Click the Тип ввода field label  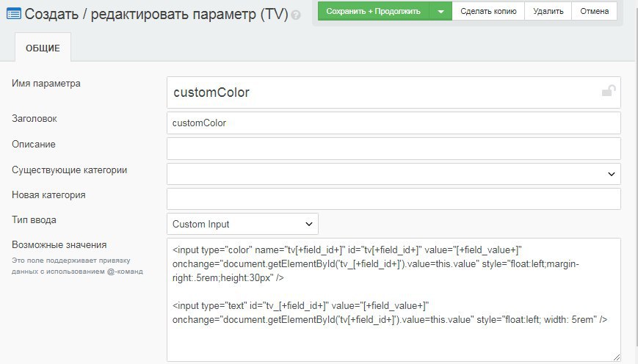click(34, 219)
